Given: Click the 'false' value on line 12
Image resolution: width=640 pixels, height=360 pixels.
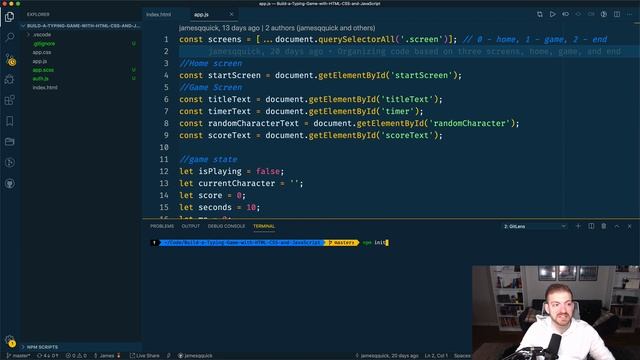Looking at the screenshot, I should tap(268, 171).
